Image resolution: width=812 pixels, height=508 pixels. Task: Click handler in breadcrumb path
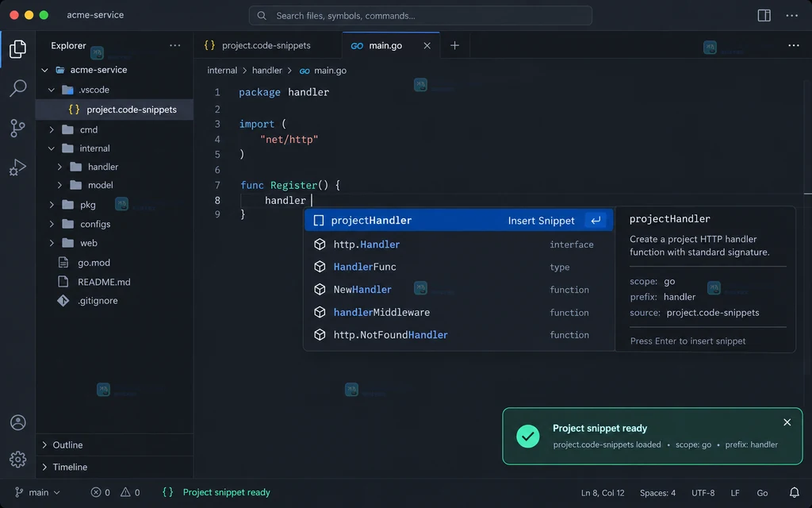266,71
